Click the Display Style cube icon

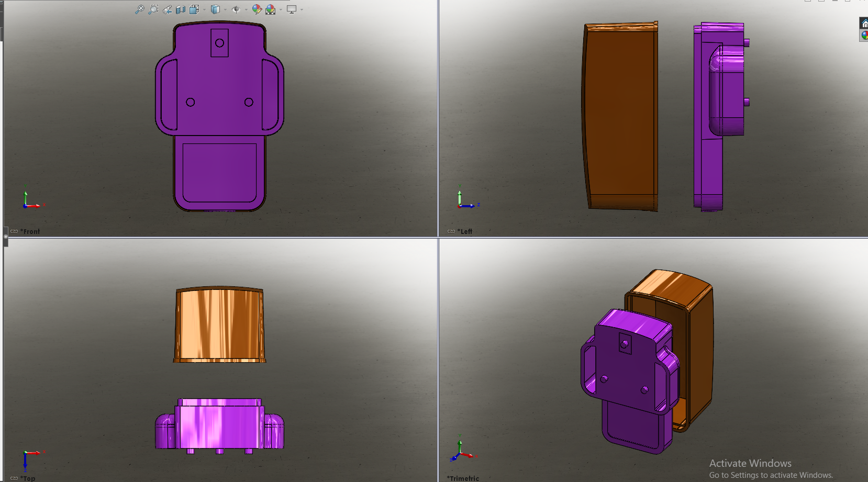pos(215,9)
